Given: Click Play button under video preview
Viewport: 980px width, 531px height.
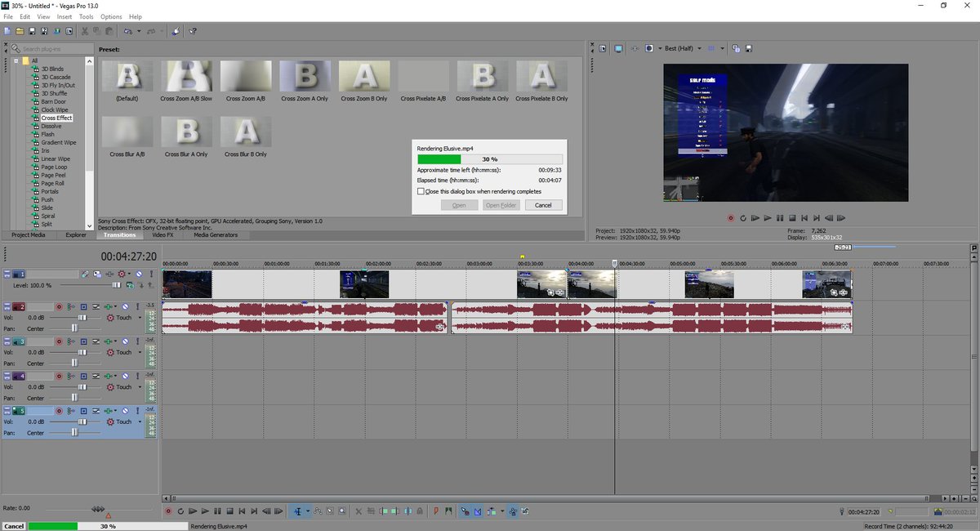Looking at the screenshot, I should coord(767,218).
